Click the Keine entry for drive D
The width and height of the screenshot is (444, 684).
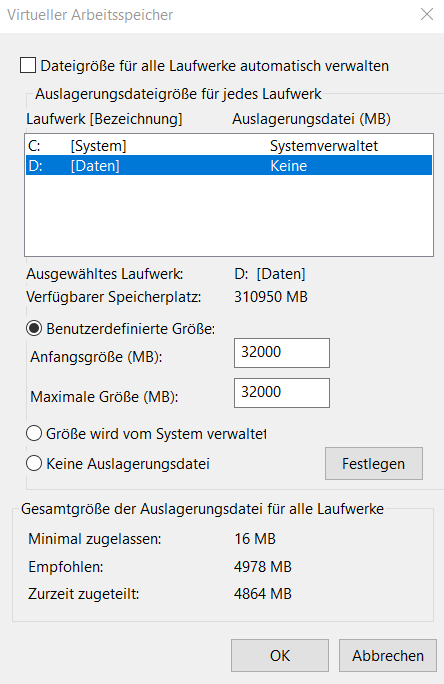(x=288, y=166)
